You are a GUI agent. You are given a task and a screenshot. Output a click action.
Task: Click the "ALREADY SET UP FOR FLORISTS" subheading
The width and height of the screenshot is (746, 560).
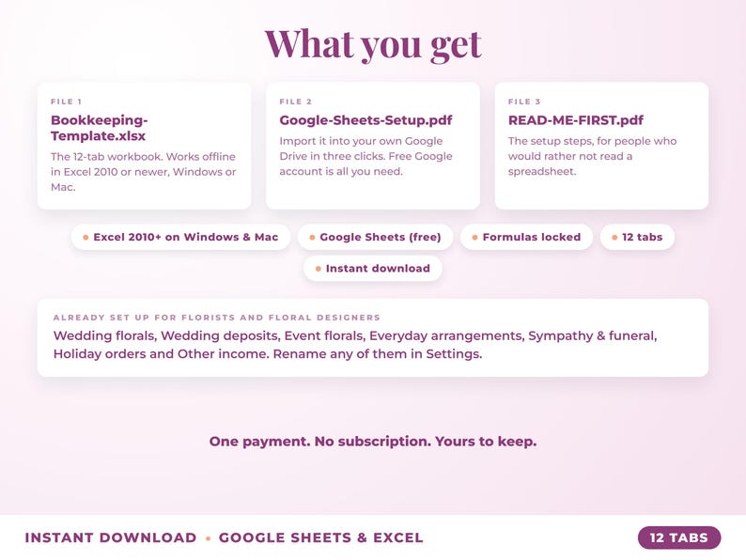[217, 318]
